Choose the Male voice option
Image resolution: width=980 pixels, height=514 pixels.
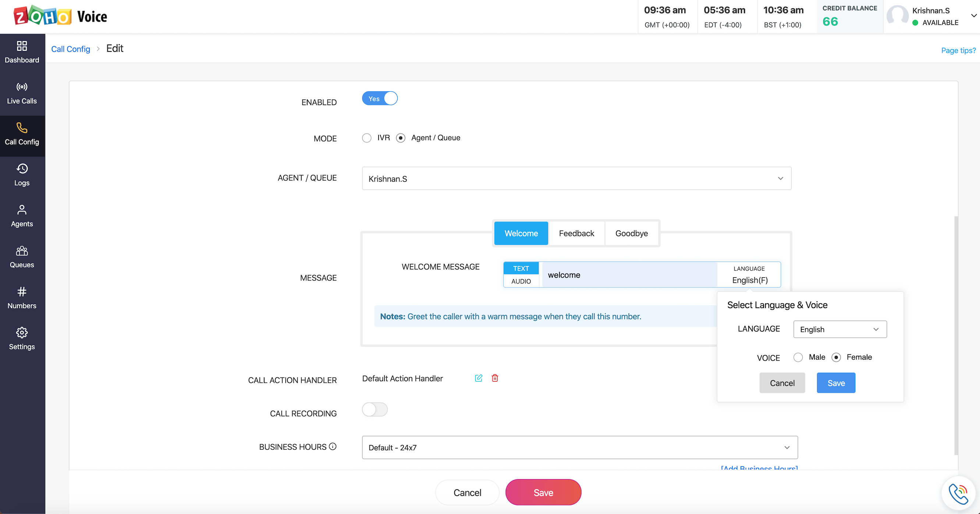click(x=798, y=357)
